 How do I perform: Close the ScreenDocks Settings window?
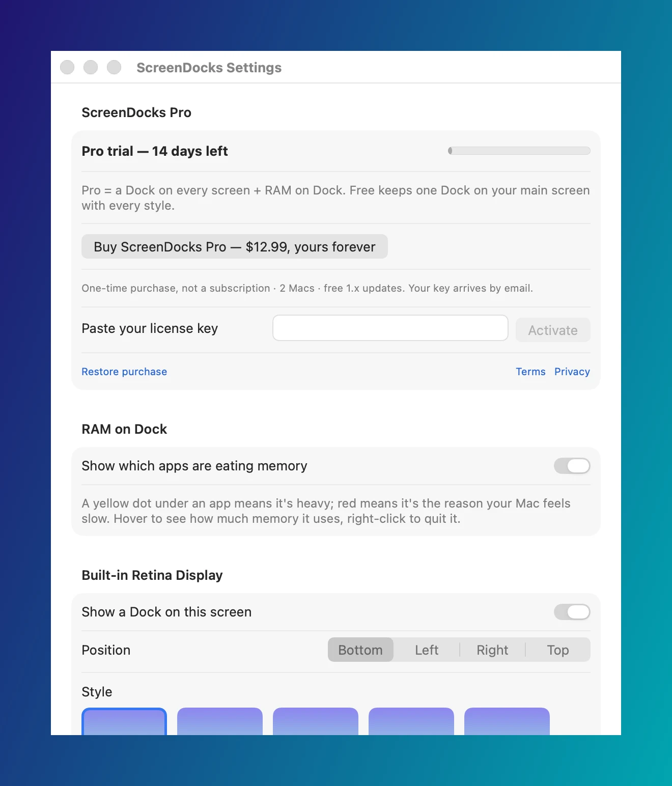pos(67,67)
